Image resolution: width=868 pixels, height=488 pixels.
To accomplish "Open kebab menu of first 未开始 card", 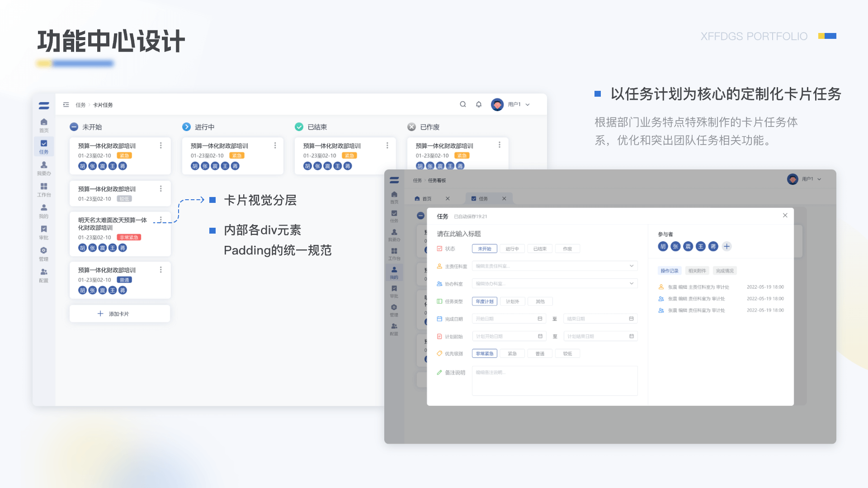I will [x=160, y=145].
